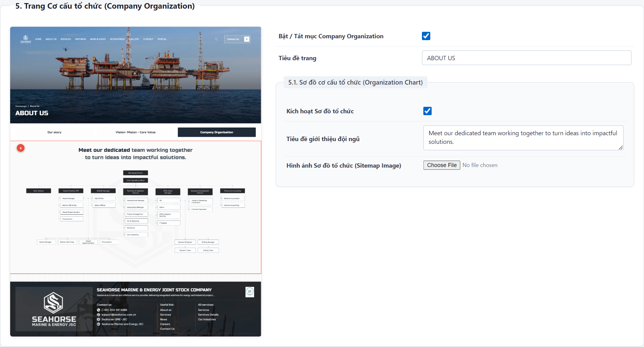Screen dimensions: 644x347
Task: Switch to 'Our story' tab in preview
Action: [x=54, y=132]
